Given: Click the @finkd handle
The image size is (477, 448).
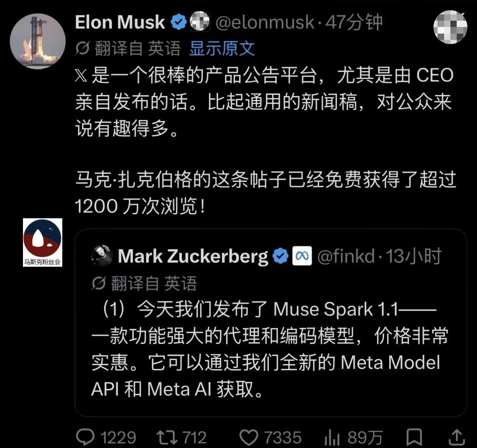Looking at the screenshot, I should [x=346, y=256].
